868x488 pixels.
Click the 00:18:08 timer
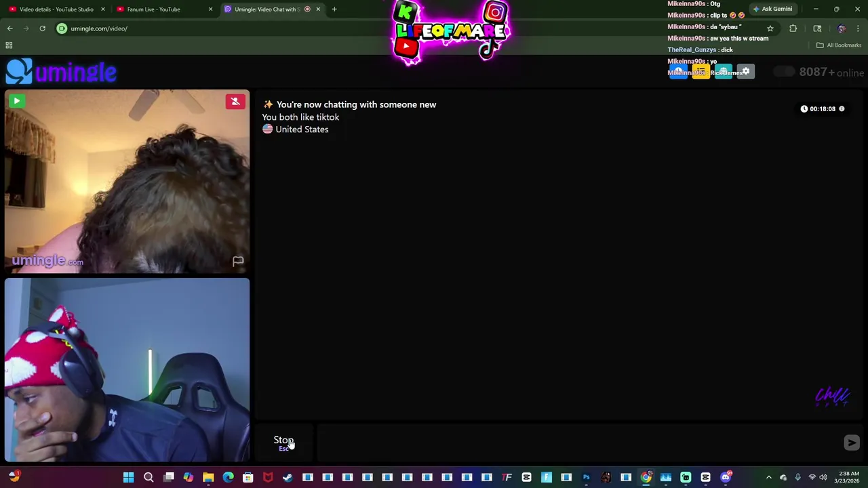[x=823, y=108]
